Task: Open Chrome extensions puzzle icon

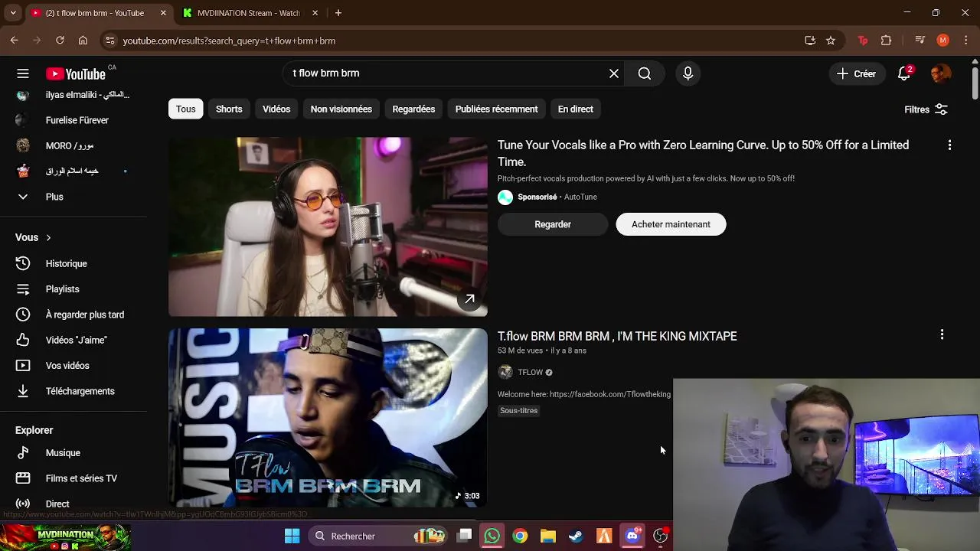Action: click(887, 41)
